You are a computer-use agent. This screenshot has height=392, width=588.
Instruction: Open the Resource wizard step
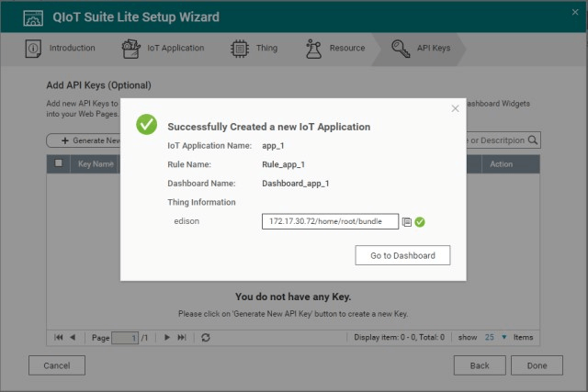click(x=336, y=48)
